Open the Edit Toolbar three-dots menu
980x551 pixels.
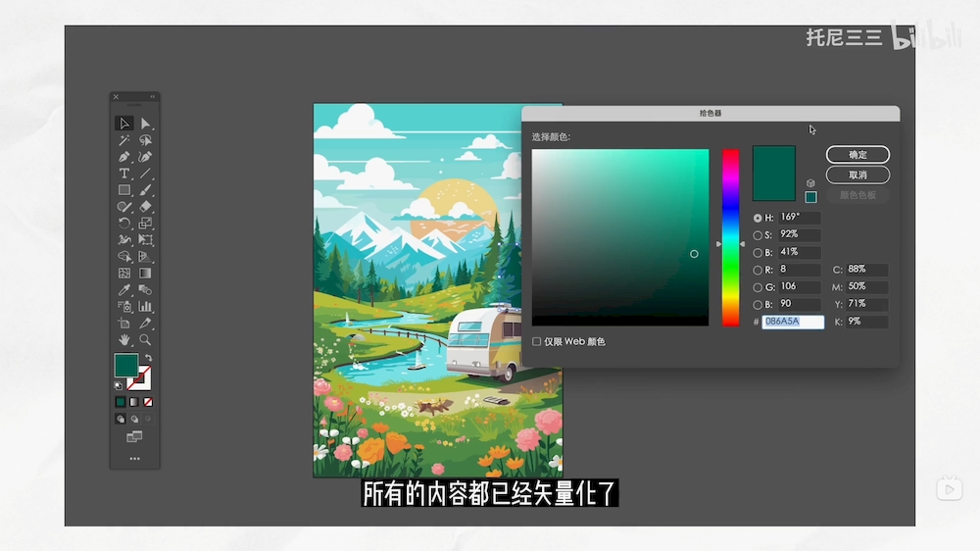134,458
